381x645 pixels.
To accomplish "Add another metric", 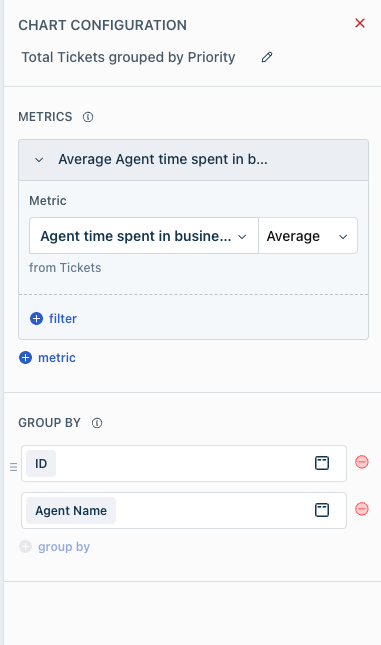I will (x=47, y=358).
